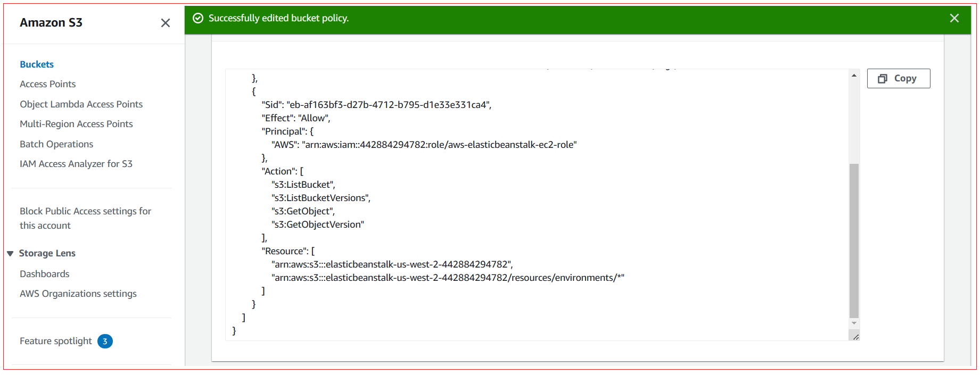
Task: Click the success message text in banner
Action: click(278, 18)
